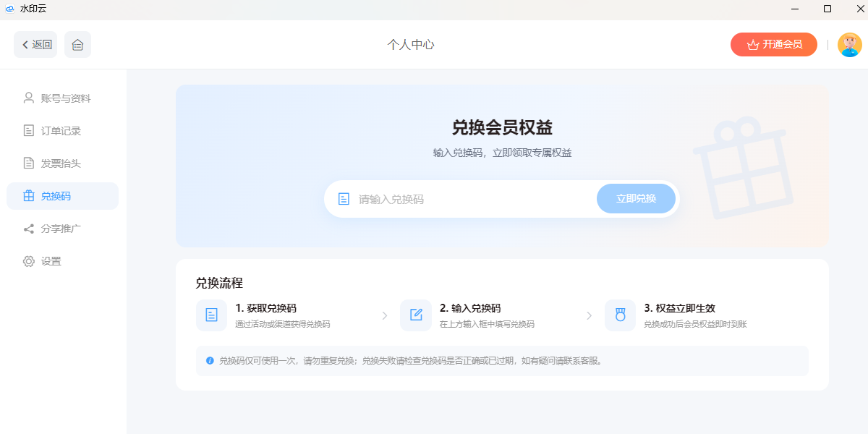Minimize the 水印云 window
This screenshot has width=868, height=434.
[796, 9]
